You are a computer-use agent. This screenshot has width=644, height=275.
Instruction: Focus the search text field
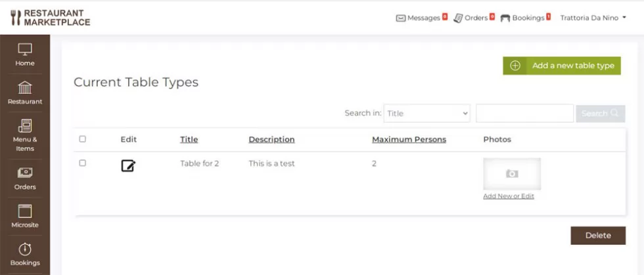point(524,114)
